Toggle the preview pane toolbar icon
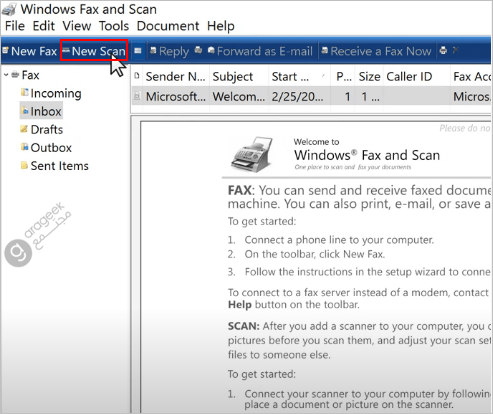The image size is (493, 414). (x=138, y=51)
